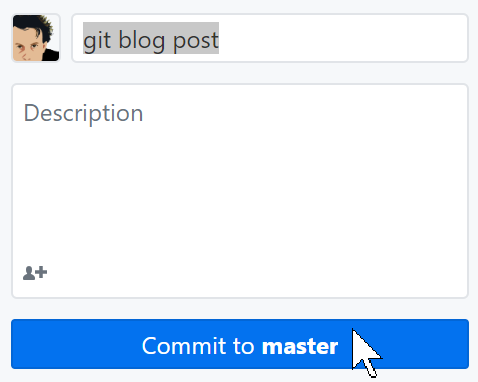Click the add co-authors icon
The height and width of the screenshot is (382, 478).
pos(35,273)
